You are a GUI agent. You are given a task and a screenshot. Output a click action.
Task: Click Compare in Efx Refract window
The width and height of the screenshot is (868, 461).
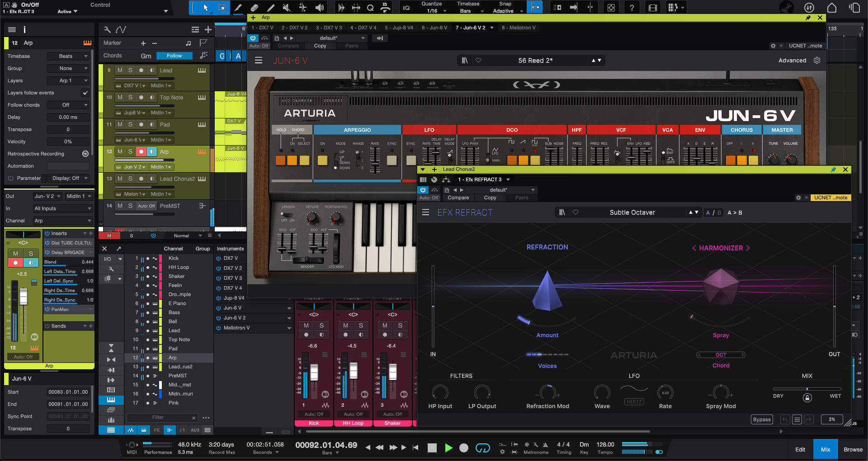pos(458,198)
